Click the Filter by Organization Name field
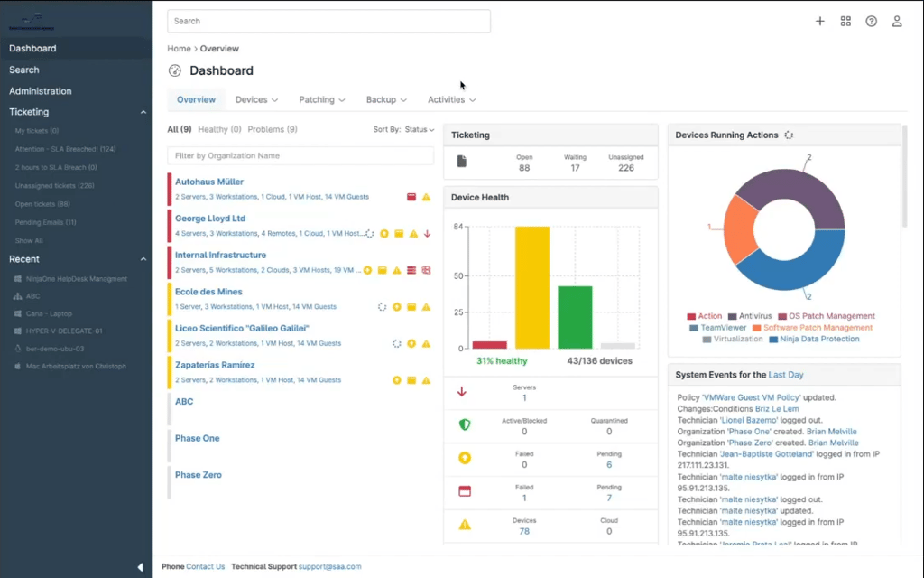The height and width of the screenshot is (578, 924). pyautogui.click(x=300, y=154)
